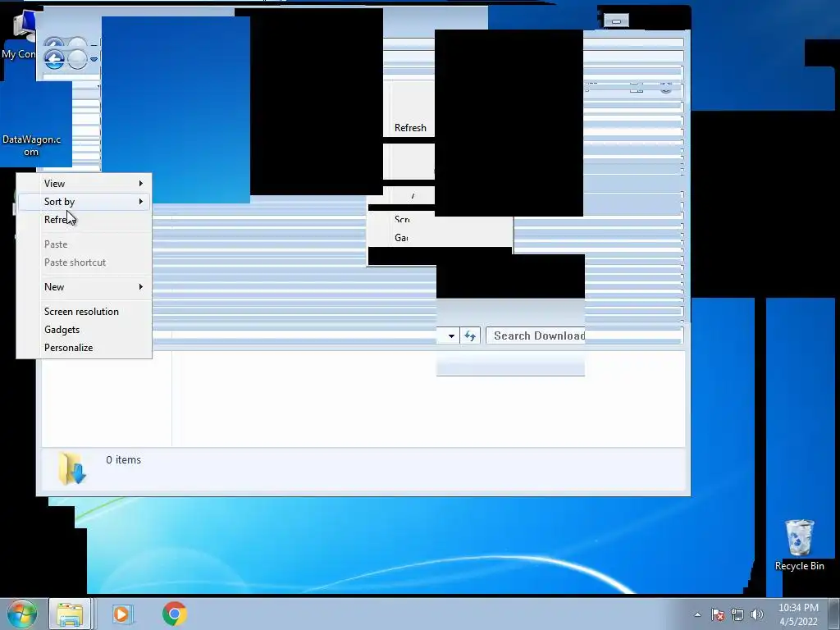
Task: Click the 0 items status text
Action: coord(123,459)
